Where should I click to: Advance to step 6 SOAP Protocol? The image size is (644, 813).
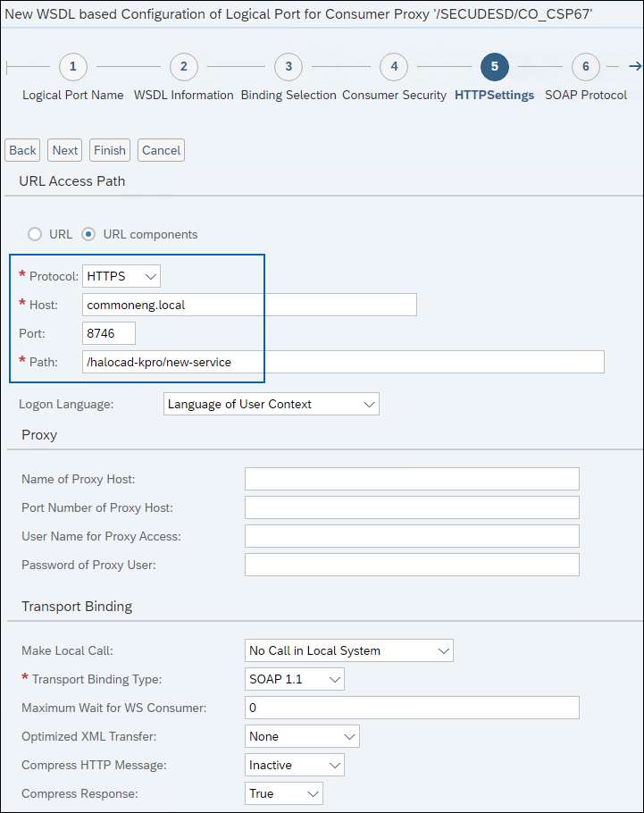585,66
